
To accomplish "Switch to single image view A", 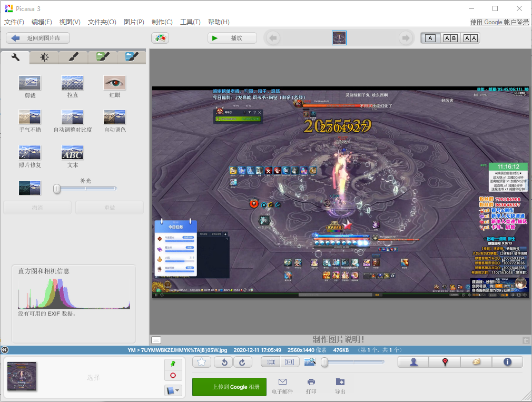I will coord(430,38).
